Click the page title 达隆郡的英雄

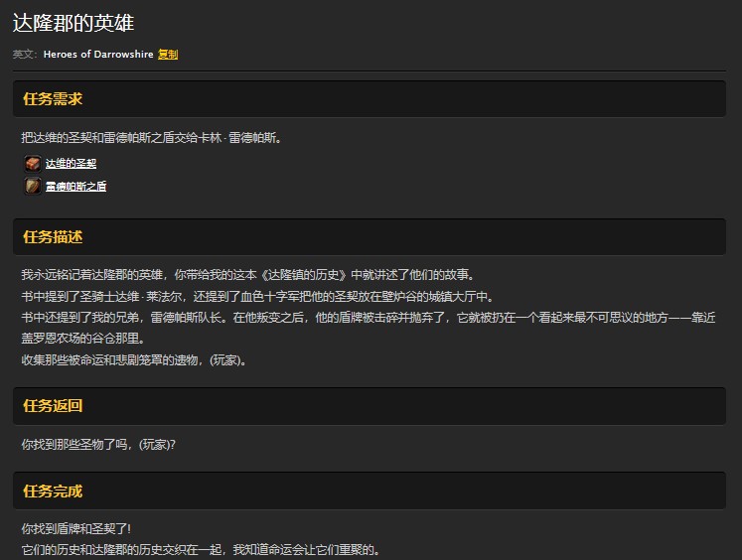74,23
